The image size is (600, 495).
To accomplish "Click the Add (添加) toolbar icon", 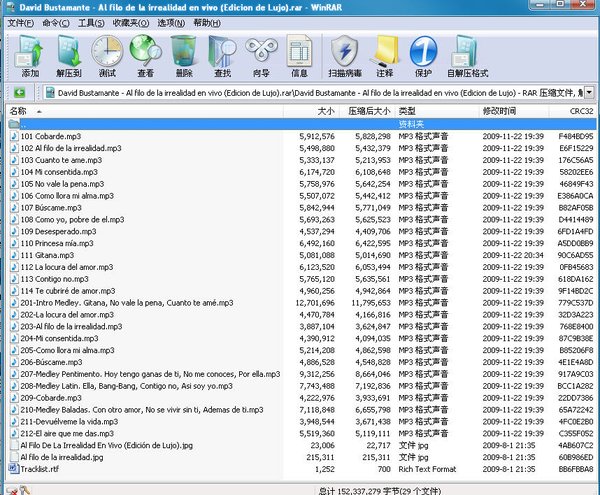I will coord(29,52).
